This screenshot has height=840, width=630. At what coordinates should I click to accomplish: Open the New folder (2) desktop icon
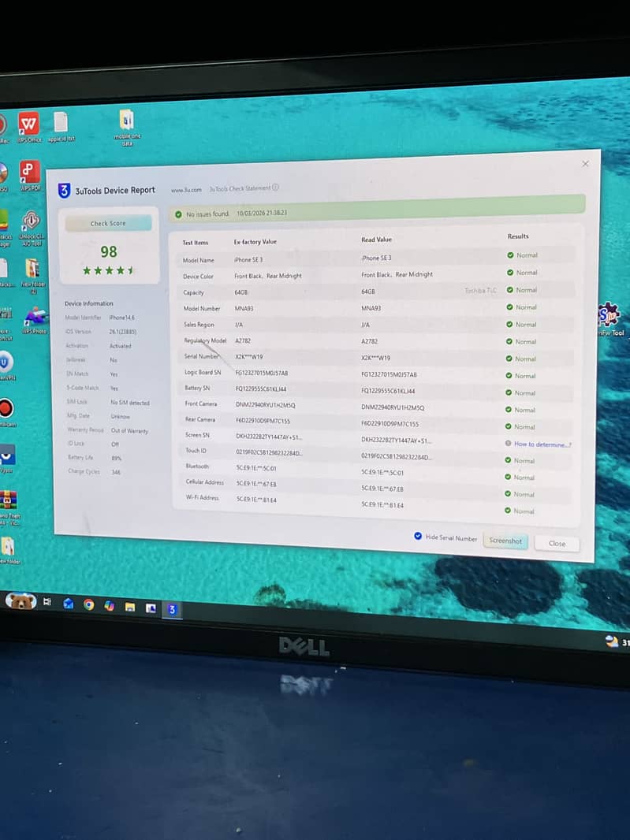32,276
